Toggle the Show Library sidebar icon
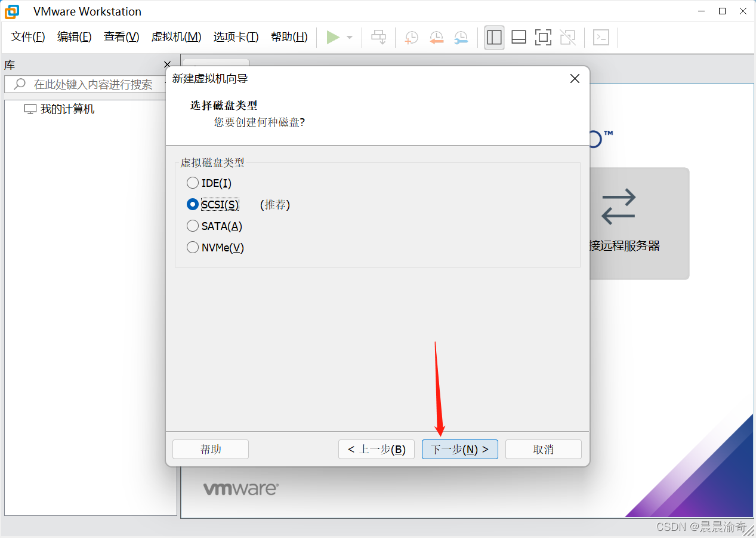The height and width of the screenshot is (538, 756). (x=494, y=37)
